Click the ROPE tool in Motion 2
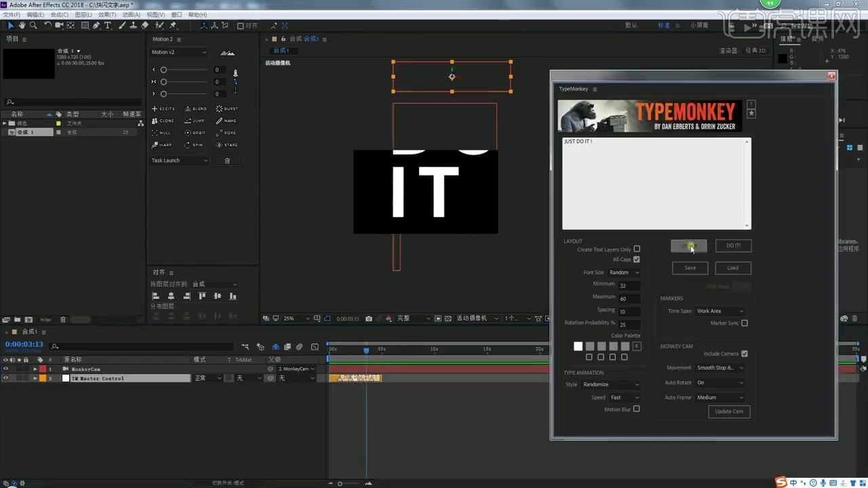 pyautogui.click(x=226, y=133)
